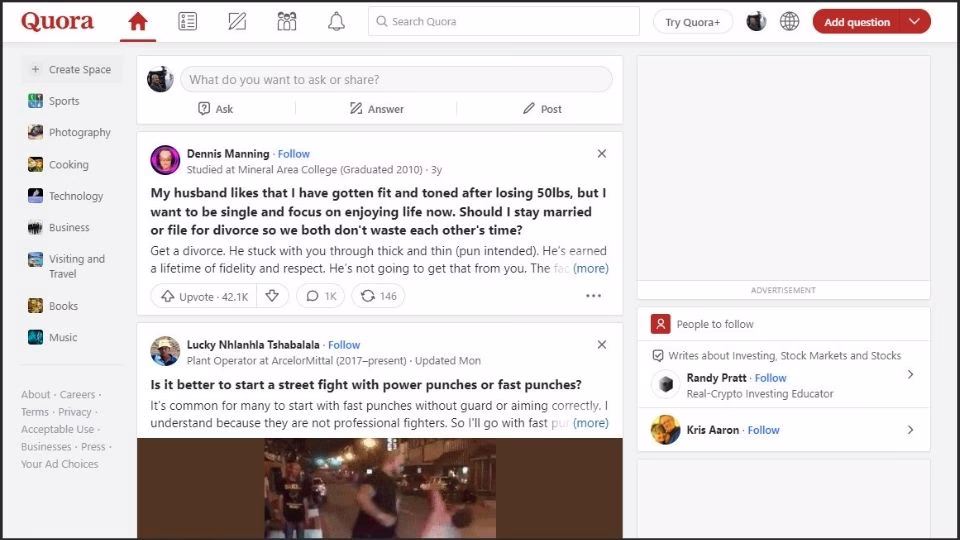Click the Try Quora+ button
Screen dimensions: 960x540
(x=692, y=22)
